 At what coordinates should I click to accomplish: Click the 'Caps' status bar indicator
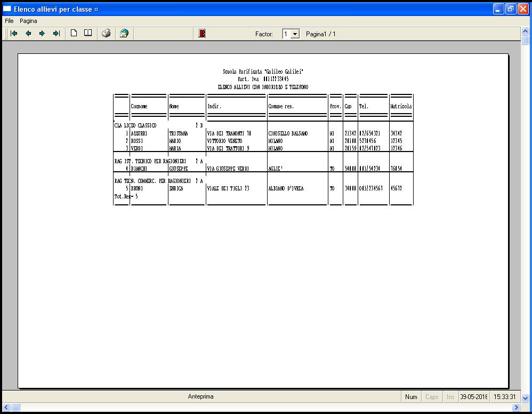432,397
